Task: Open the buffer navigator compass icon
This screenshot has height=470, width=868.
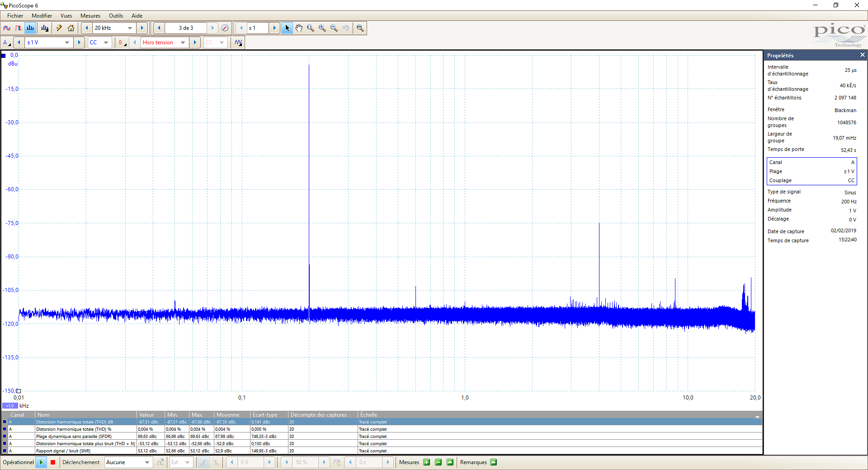Action: [x=225, y=28]
